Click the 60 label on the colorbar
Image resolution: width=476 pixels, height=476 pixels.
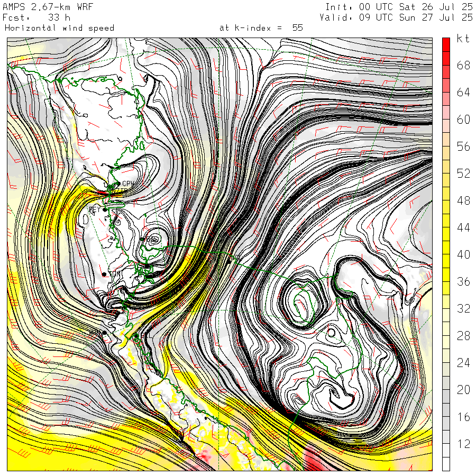(463, 120)
